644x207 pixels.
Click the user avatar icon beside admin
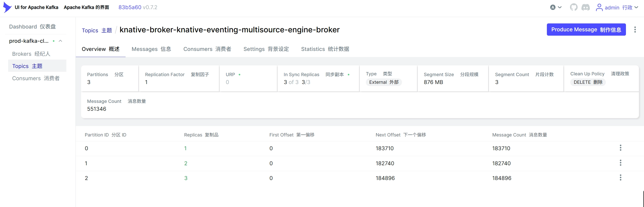(599, 7)
